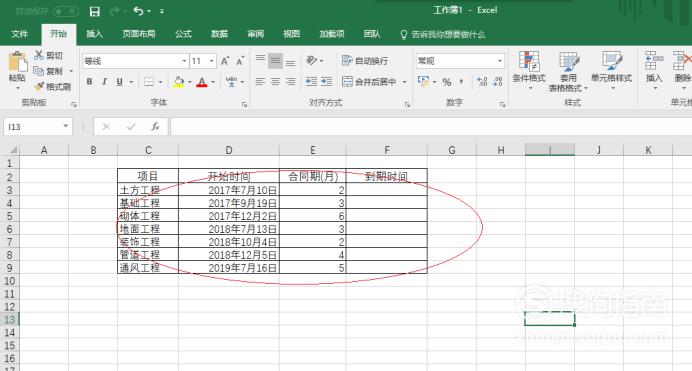Click the phonetic guide (文) icon
This screenshot has width=692, height=371.
pyautogui.click(x=231, y=82)
